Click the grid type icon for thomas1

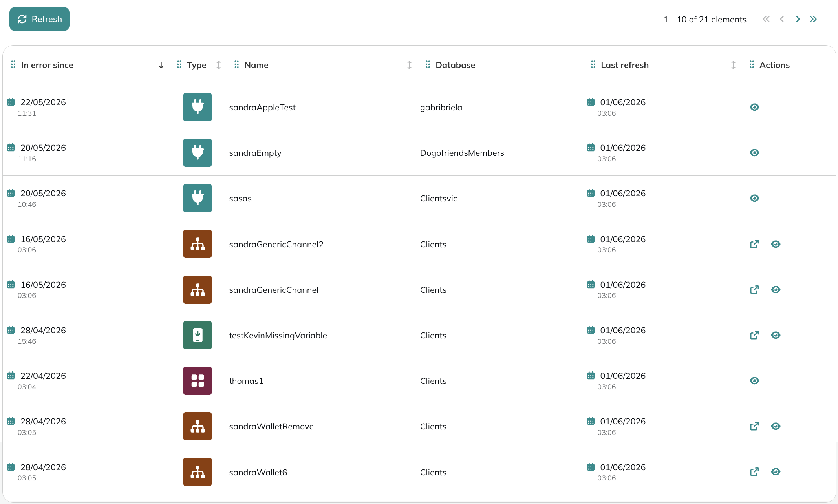[198, 381]
